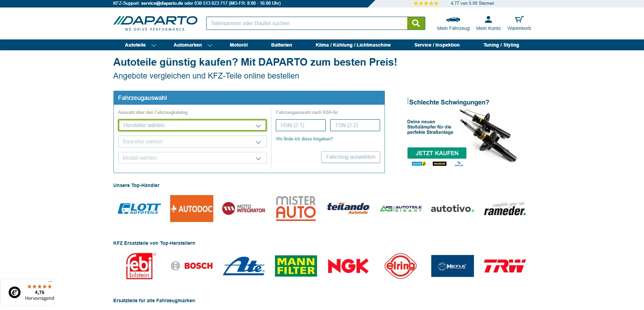
Task: Click the JETZT KAUFEN button
Action: pos(437,153)
